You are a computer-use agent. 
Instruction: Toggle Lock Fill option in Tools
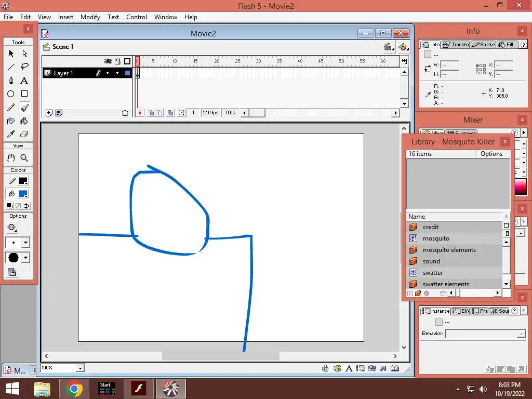[12, 272]
